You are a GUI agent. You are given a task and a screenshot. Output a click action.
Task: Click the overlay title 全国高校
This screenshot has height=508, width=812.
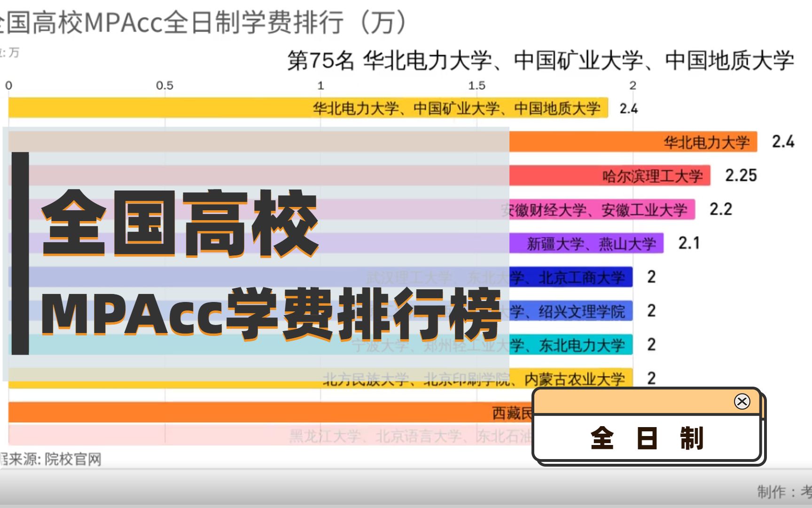(181, 223)
